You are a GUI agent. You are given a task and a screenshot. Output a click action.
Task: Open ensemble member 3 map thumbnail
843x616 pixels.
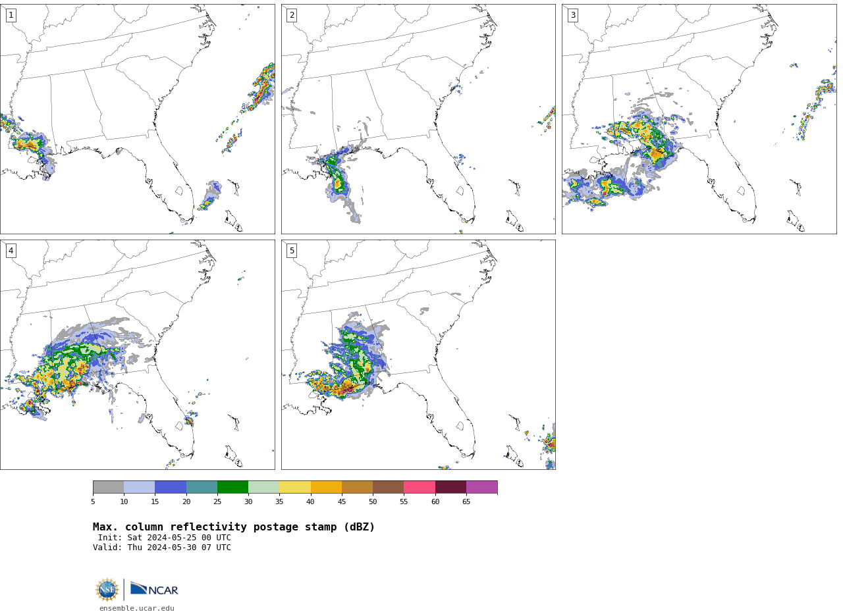[x=699, y=119]
